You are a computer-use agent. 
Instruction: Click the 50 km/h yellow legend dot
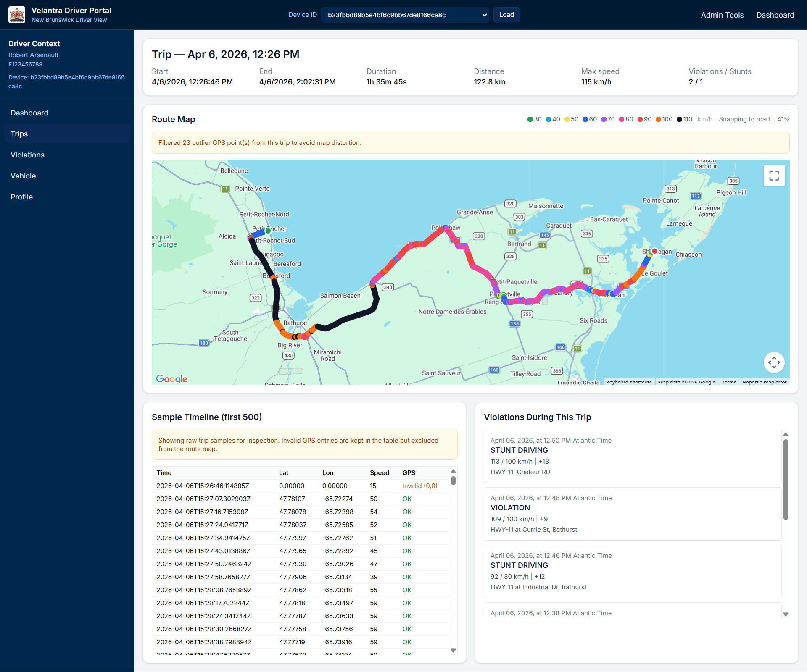point(567,119)
